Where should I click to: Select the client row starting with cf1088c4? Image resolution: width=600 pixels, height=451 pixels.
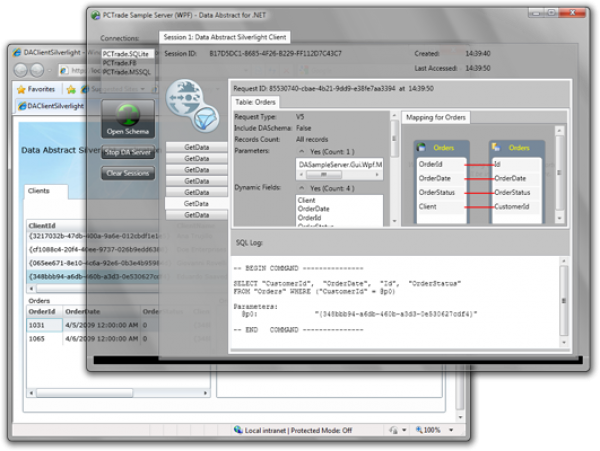[94, 249]
